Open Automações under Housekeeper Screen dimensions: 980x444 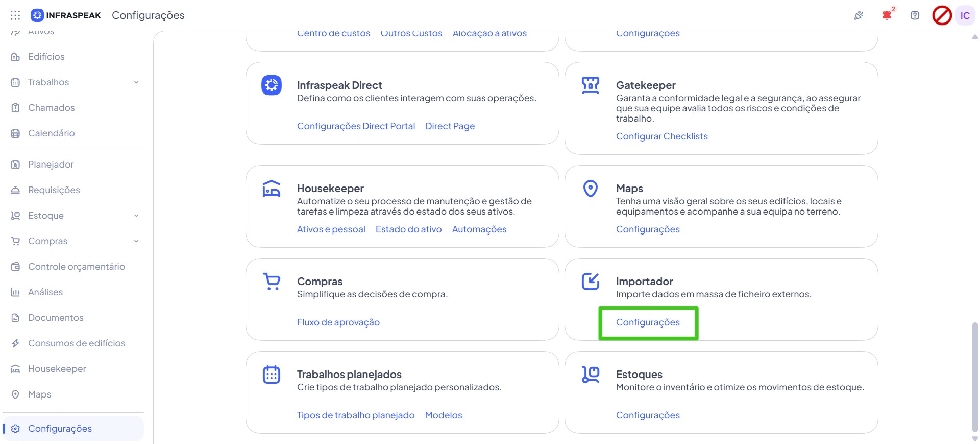click(479, 229)
